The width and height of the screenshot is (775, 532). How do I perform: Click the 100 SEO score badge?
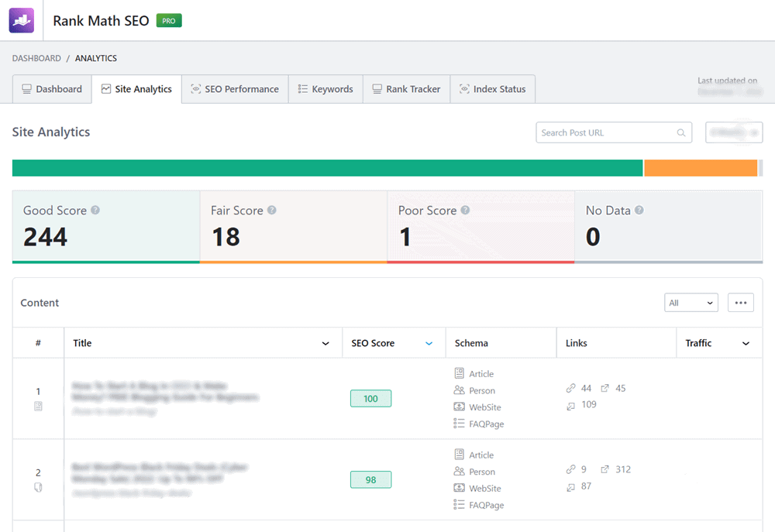(370, 399)
